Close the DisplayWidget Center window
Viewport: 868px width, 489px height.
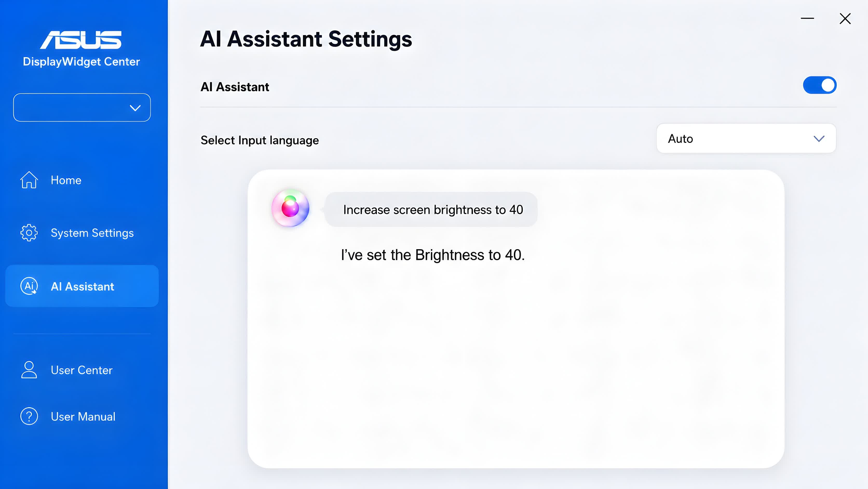845,18
